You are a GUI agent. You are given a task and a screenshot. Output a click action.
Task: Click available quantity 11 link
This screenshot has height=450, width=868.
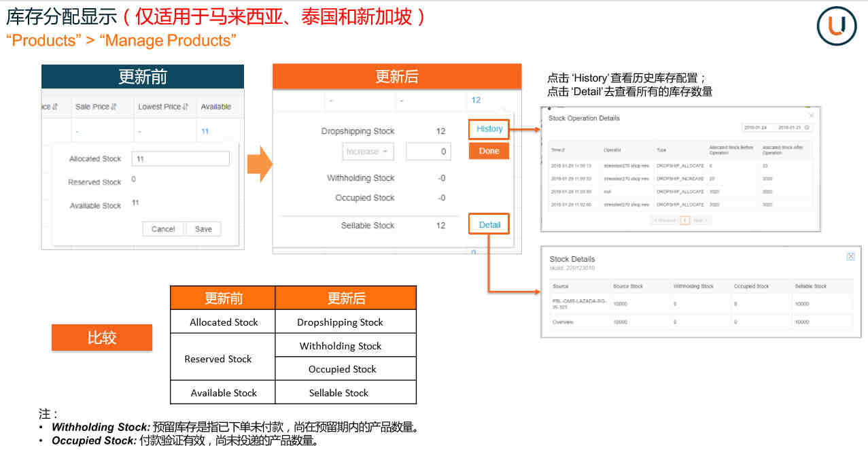(x=205, y=131)
